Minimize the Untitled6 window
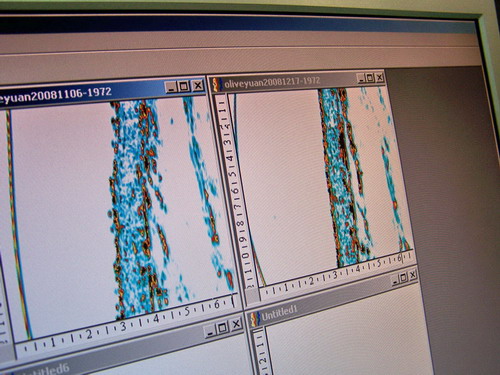500x375 pixels. click(x=210, y=332)
